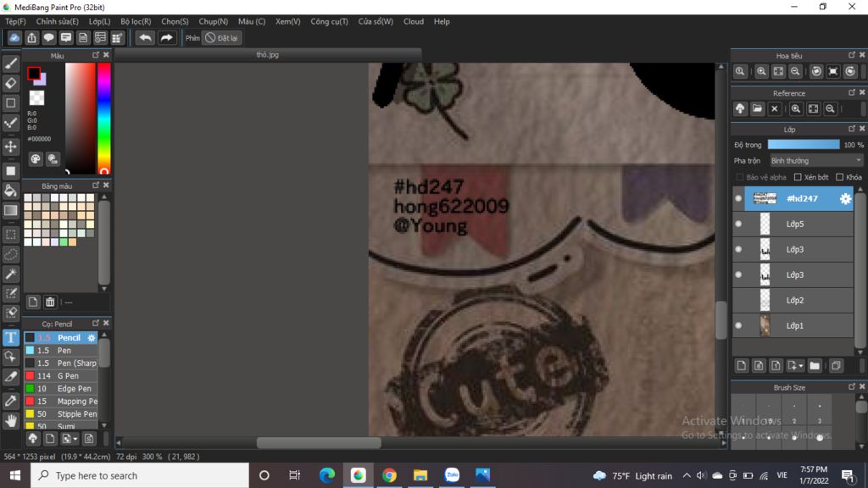The height and width of the screenshot is (488, 868).
Task: Open the color palette wheel icon
Action: (36, 159)
